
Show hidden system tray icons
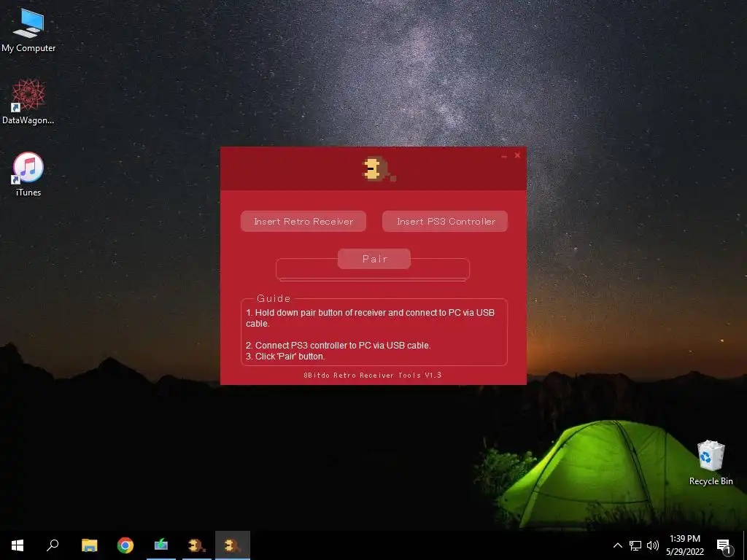(x=617, y=545)
